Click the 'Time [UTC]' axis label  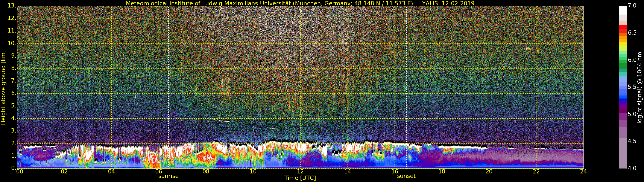[300, 178]
